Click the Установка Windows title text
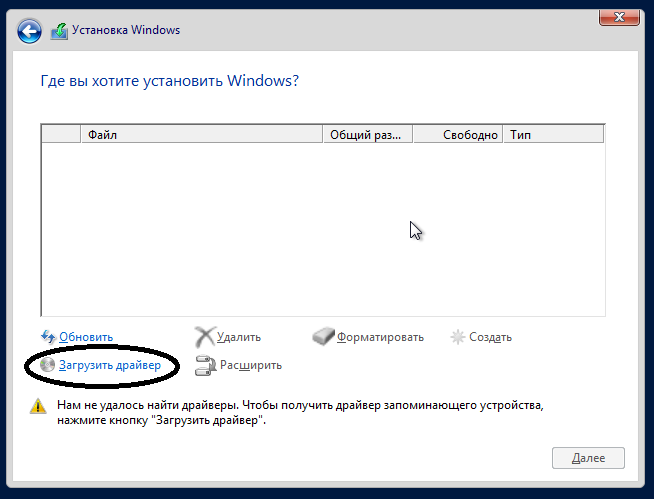 126,30
